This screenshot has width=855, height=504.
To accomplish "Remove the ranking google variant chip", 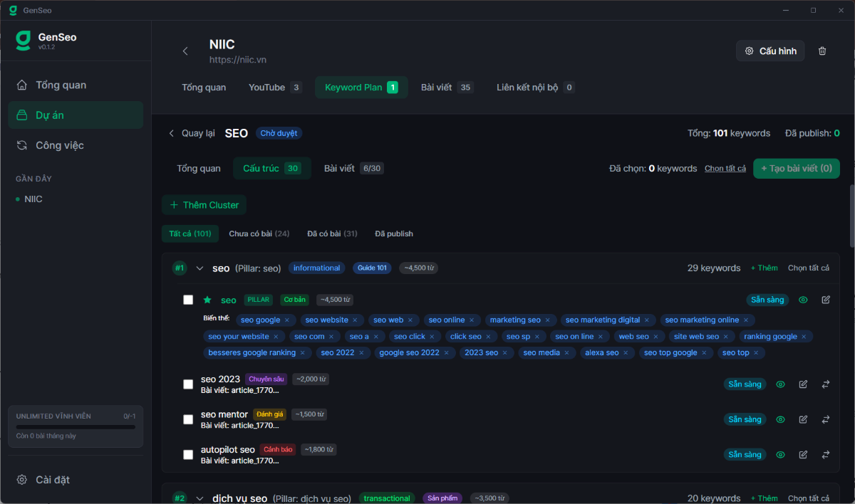I will point(804,336).
